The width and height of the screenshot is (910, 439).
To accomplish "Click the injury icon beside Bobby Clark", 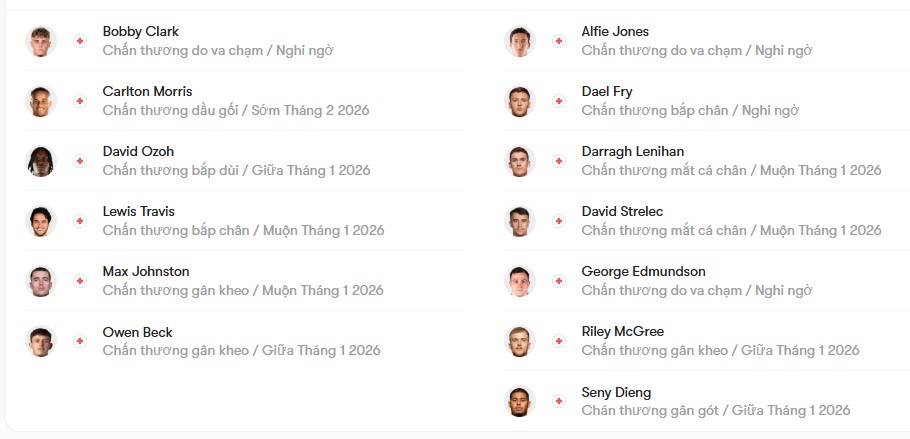I will tap(80, 41).
